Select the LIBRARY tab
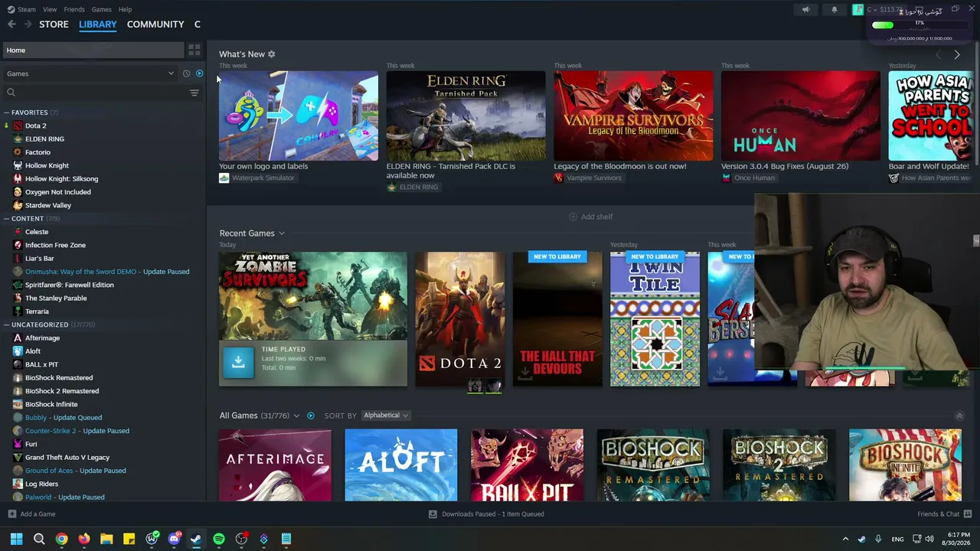The image size is (980, 551). pyautogui.click(x=98, y=24)
